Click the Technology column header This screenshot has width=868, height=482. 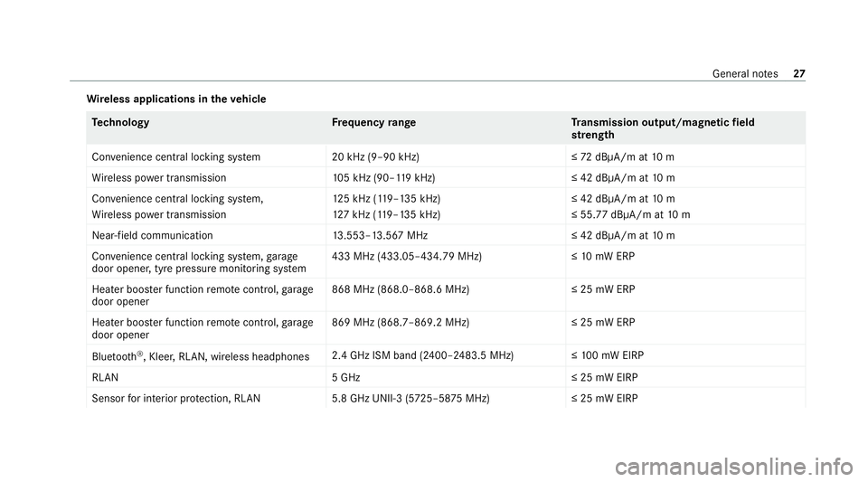[x=120, y=122]
